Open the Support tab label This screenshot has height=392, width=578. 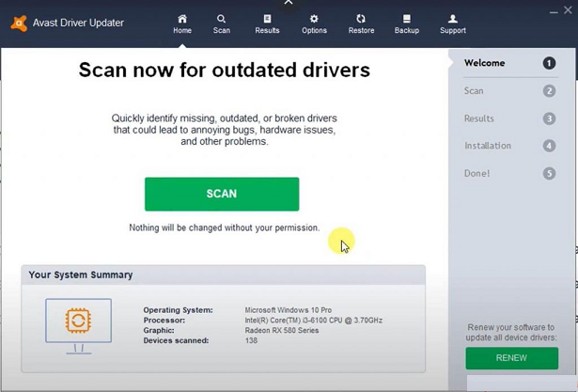(453, 30)
